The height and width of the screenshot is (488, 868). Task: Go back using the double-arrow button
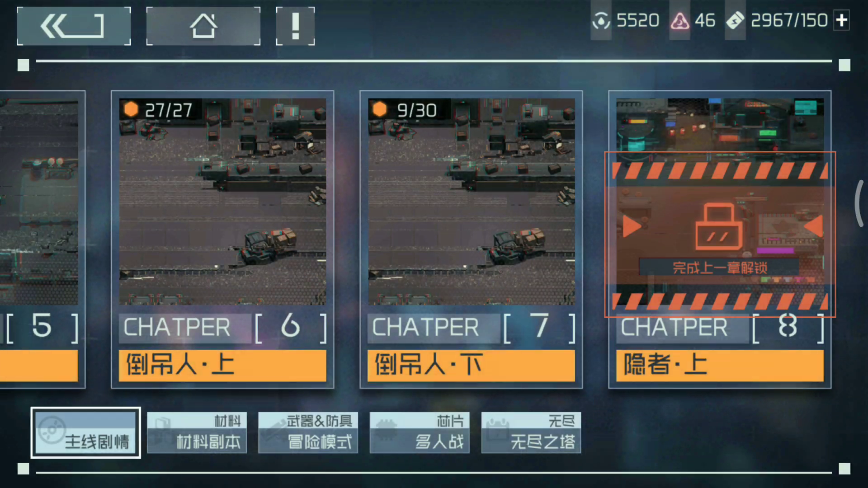[74, 26]
